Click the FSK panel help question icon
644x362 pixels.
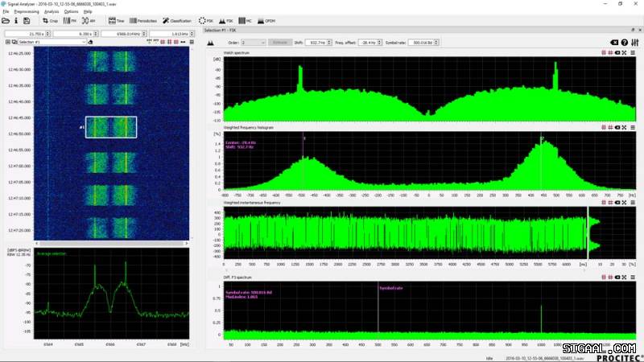click(625, 43)
